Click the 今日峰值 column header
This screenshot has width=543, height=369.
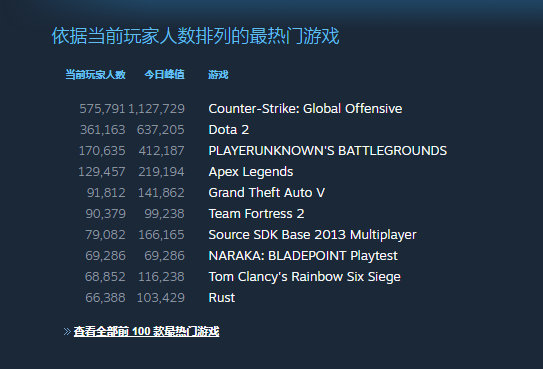(x=164, y=74)
